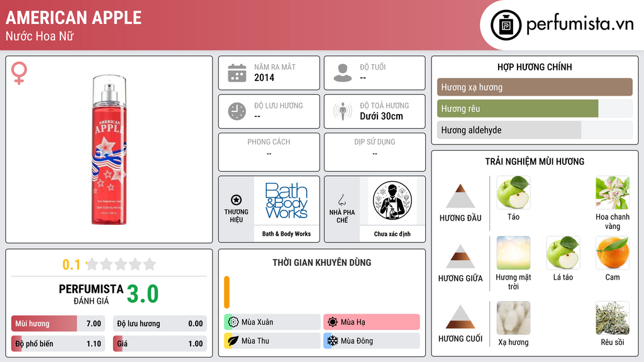
Task: Click the American Apple bottle product image
Action: (x=109, y=150)
